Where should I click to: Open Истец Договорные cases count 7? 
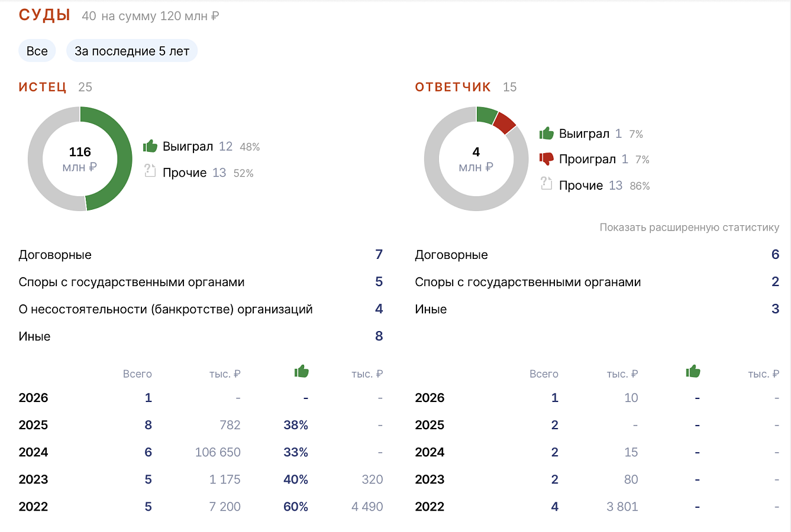tap(379, 255)
